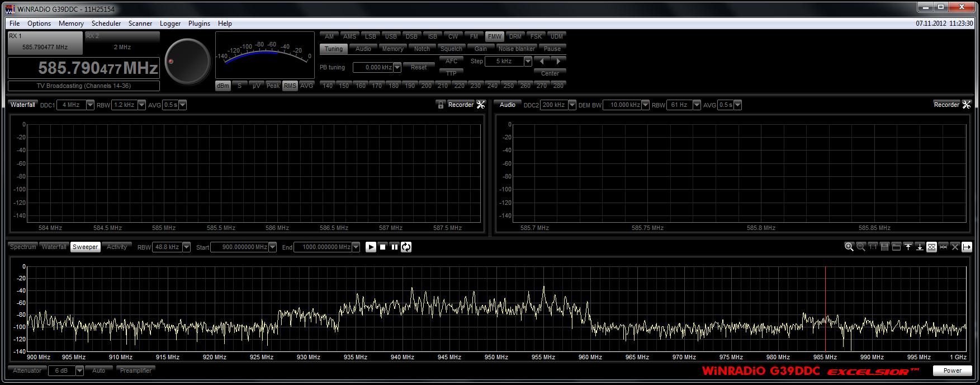This screenshot has height=385, width=980.
Task: Pause the sweeper scan
Action: (394, 247)
